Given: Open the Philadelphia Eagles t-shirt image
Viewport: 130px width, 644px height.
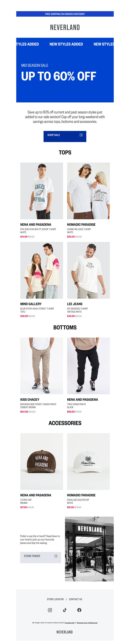Looking at the screenshot, I should (x=42, y=191).
